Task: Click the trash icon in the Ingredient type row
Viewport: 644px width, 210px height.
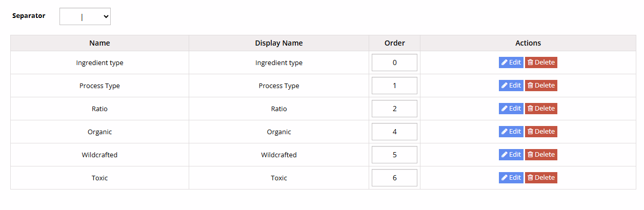Action: (530, 62)
